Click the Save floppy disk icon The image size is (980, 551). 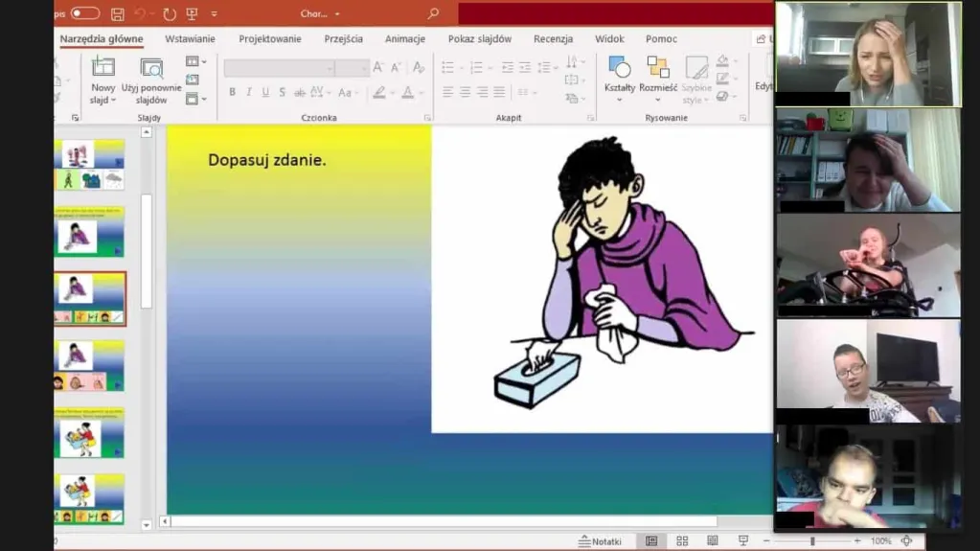pyautogui.click(x=117, y=14)
